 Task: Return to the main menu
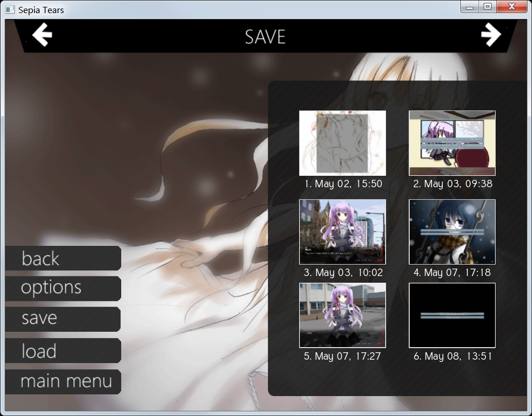tap(66, 381)
